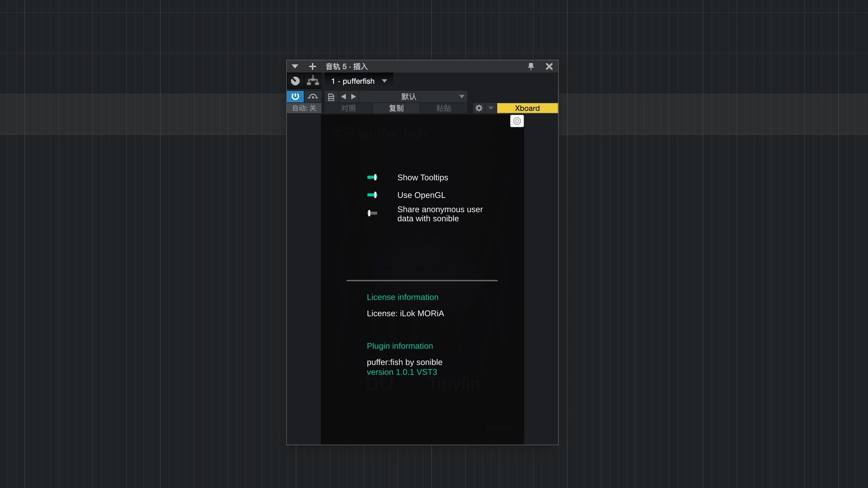Open the preset file page icon

coord(331,97)
